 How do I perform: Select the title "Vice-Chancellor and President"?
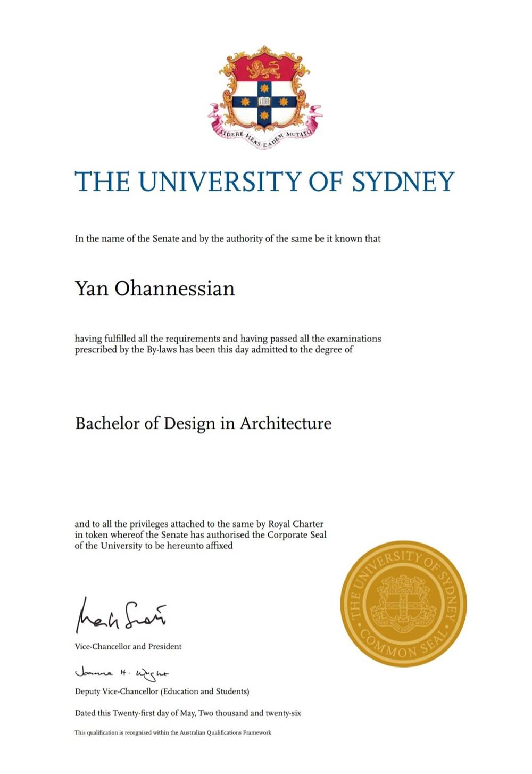coord(128,646)
